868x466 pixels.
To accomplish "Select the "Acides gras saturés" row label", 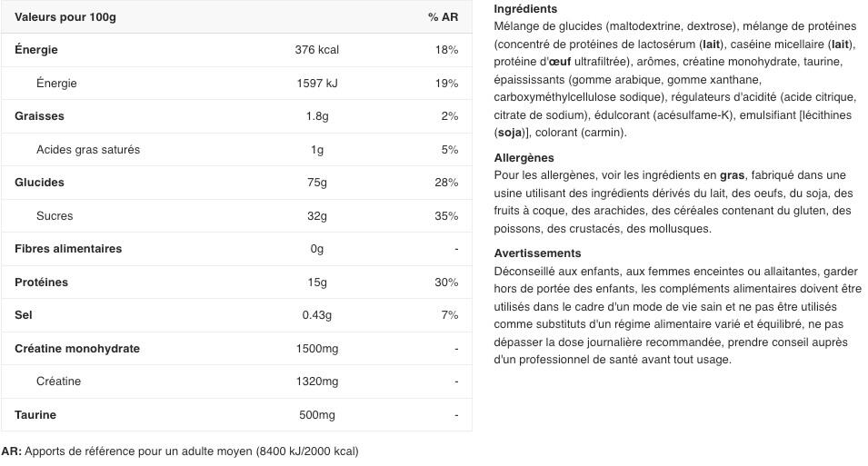I will [x=88, y=150].
